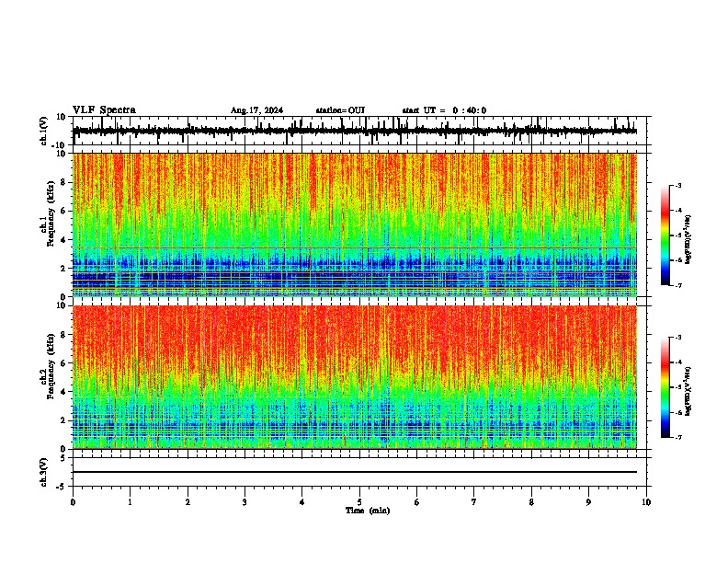The width and height of the screenshot is (728, 563).
Task: Click time axis tick label 6
Action: [416, 502]
